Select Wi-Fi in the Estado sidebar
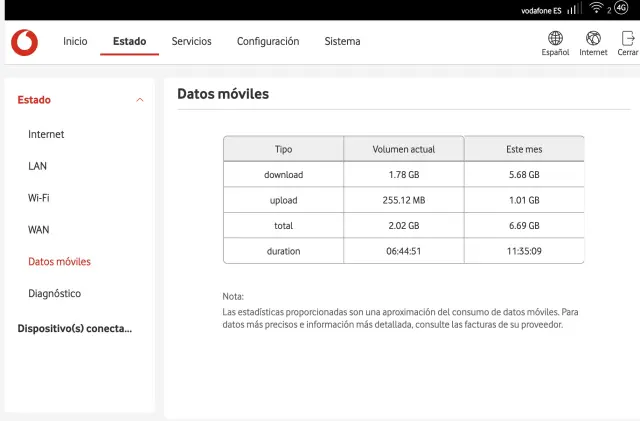 point(39,198)
